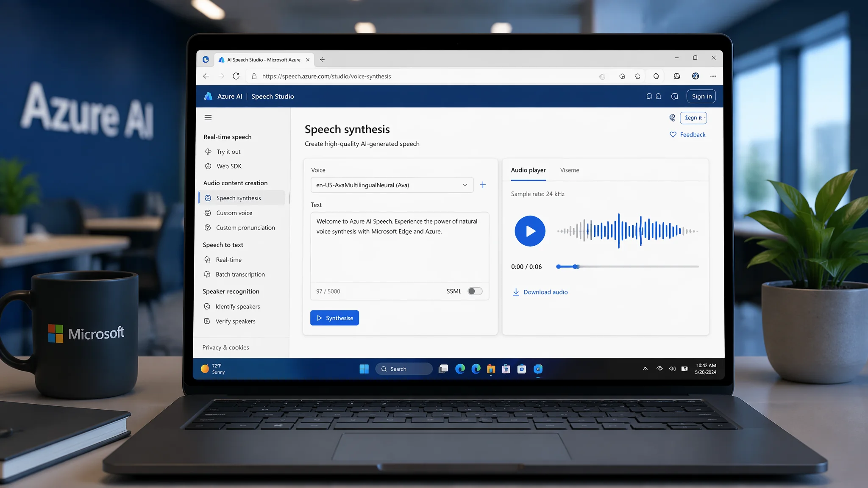Open a new browser tab
The width and height of the screenshot is (868, 488).
pos(322,60)
